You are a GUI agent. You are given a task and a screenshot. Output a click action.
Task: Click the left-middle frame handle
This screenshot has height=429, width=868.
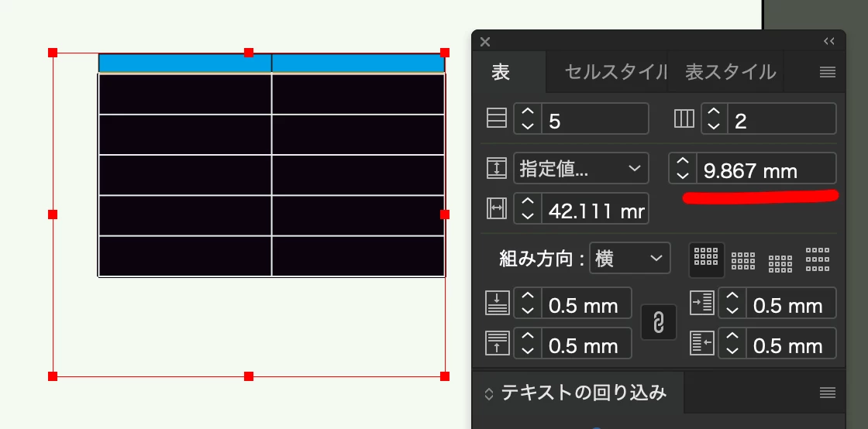tap(53, 214)
